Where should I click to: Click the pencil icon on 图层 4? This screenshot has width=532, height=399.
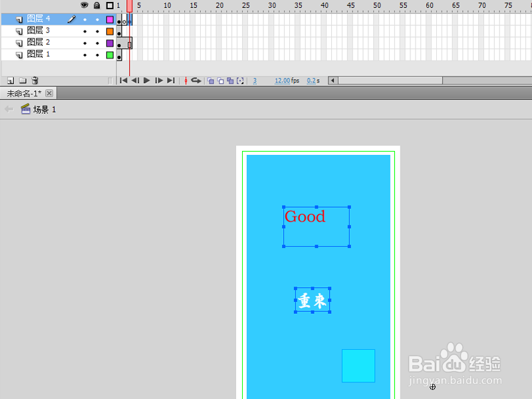pos(71,19)
